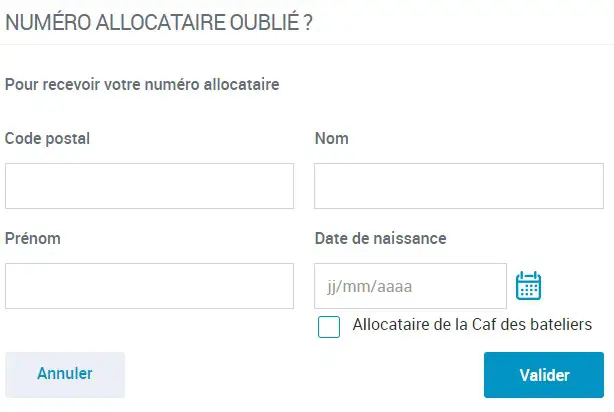Click the word 'postal' above the first field
Image resolution: width=614 pixels, height=412 pixels.
click(x=68, y=139)
